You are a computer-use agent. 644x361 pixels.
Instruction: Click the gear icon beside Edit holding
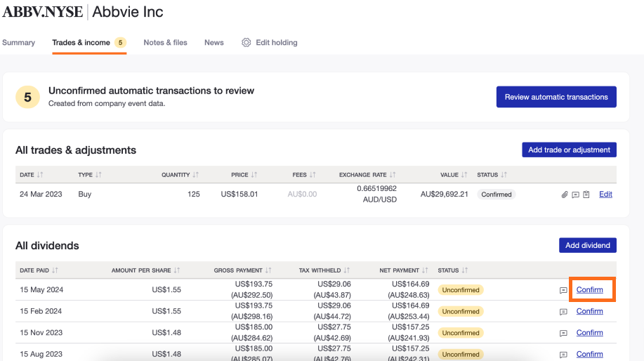[x=246, y=42]
